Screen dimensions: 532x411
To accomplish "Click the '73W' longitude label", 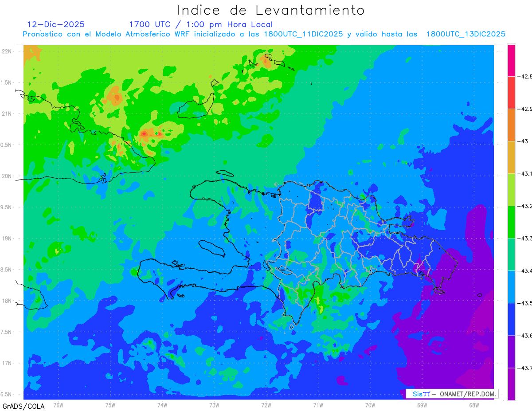I will click(x=214, y=405).
